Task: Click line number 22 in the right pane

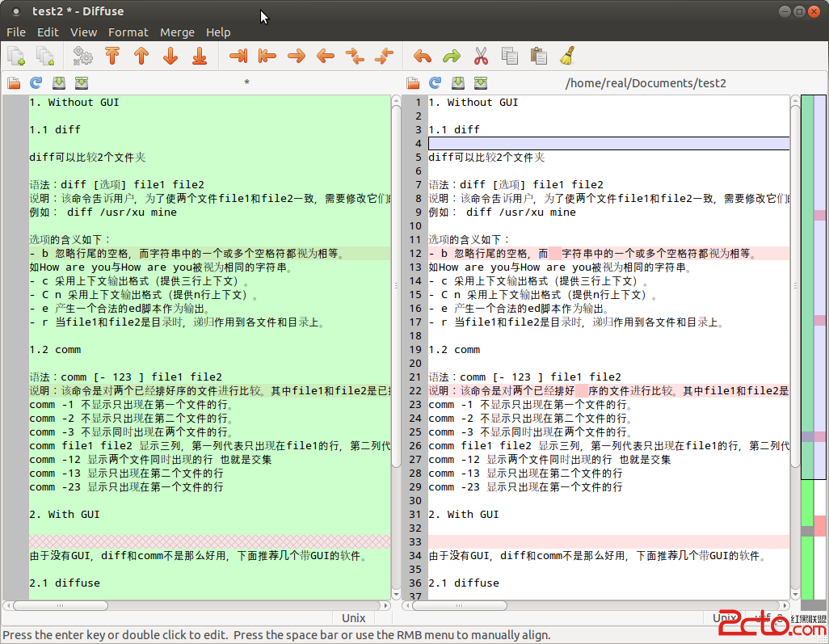Action: [x=415, y=391]
